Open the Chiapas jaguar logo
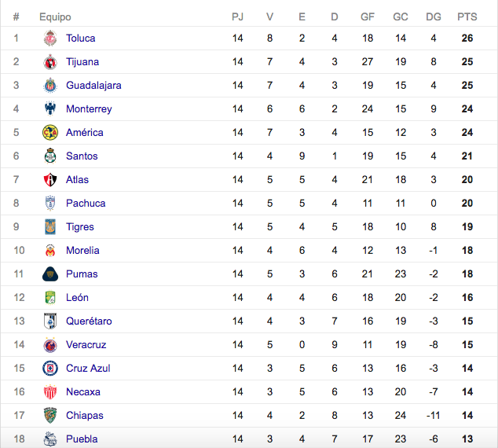Image resolution: width=498 pixels, height=448 pixels. (x=50, y=415)
